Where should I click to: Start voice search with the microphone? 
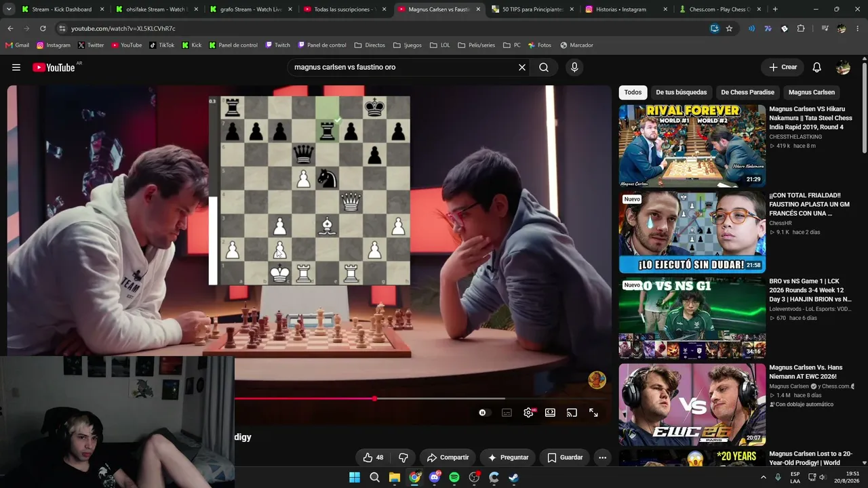[x=574, y=67]
